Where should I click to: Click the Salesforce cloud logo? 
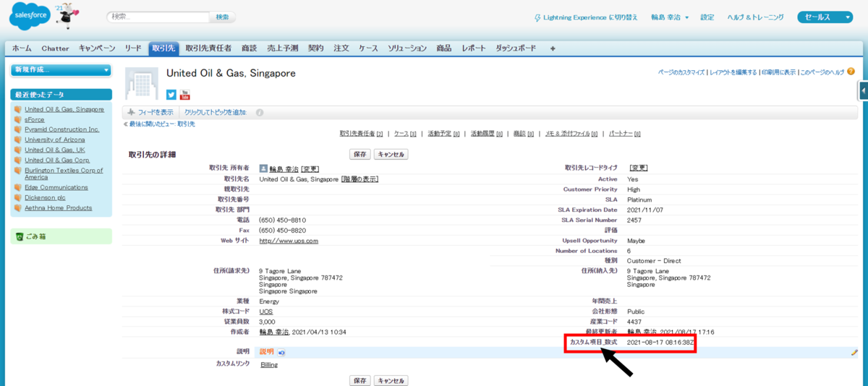pos(28,17)
